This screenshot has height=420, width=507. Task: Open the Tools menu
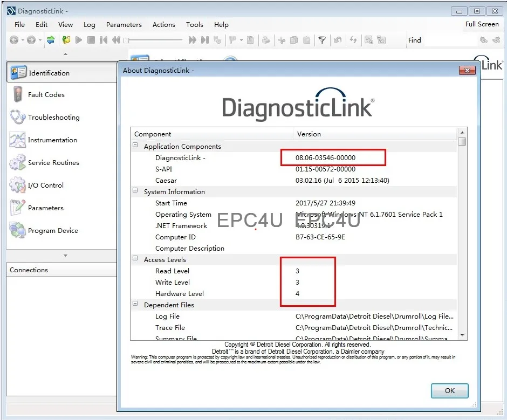click(x=195, y=25)
